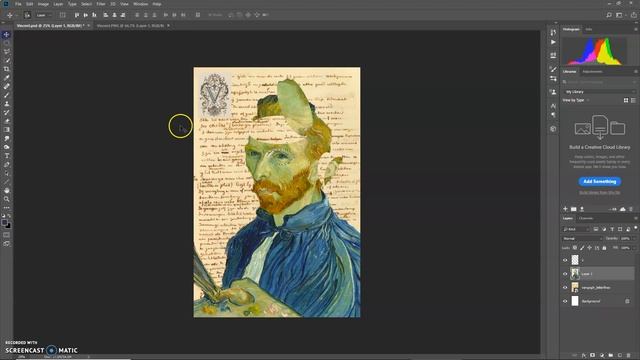The height and width of the screenshot is (360, 640).
Task: Select the Eyedropper tool
Action: 7,78
